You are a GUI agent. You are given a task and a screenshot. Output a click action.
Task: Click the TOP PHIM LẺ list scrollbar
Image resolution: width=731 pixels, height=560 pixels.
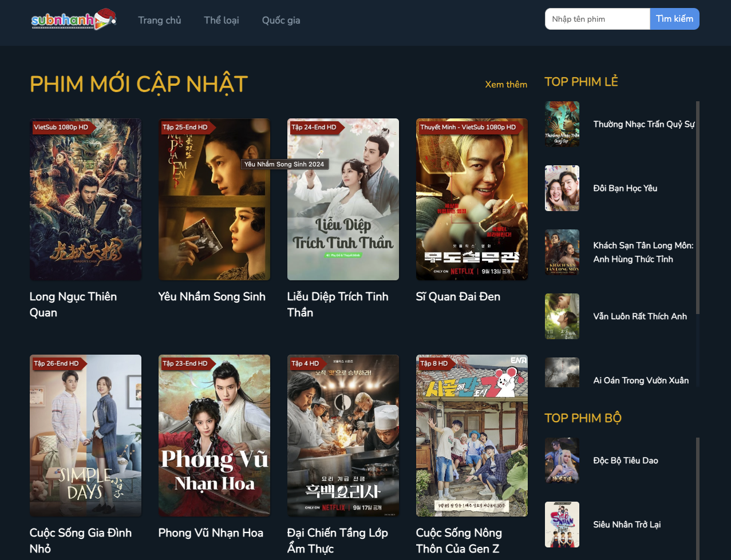click(698, 207)
